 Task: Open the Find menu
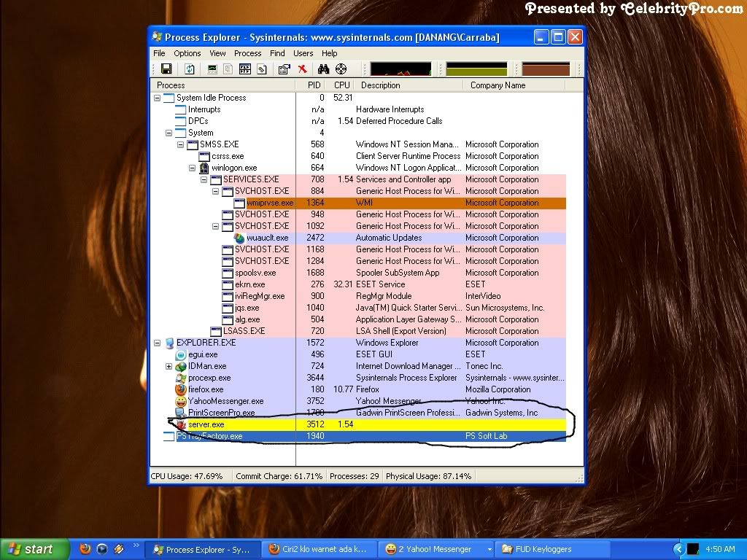[277, 53]
